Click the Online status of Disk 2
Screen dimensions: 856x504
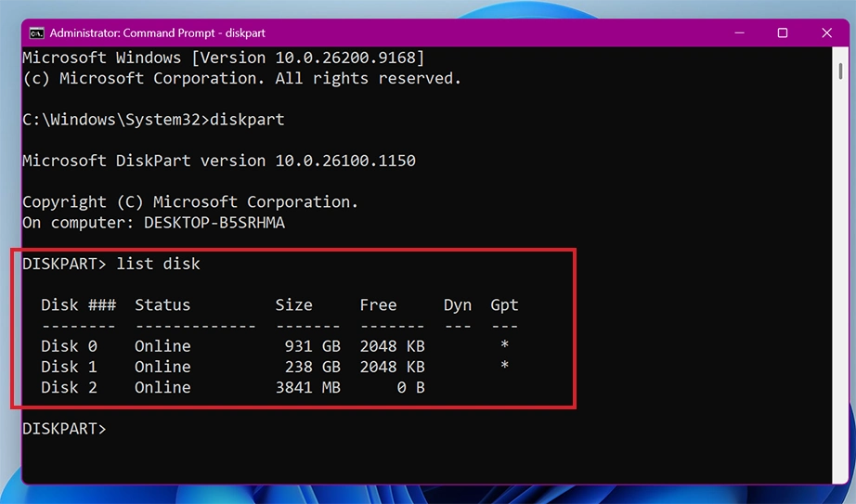coord(162,388)
